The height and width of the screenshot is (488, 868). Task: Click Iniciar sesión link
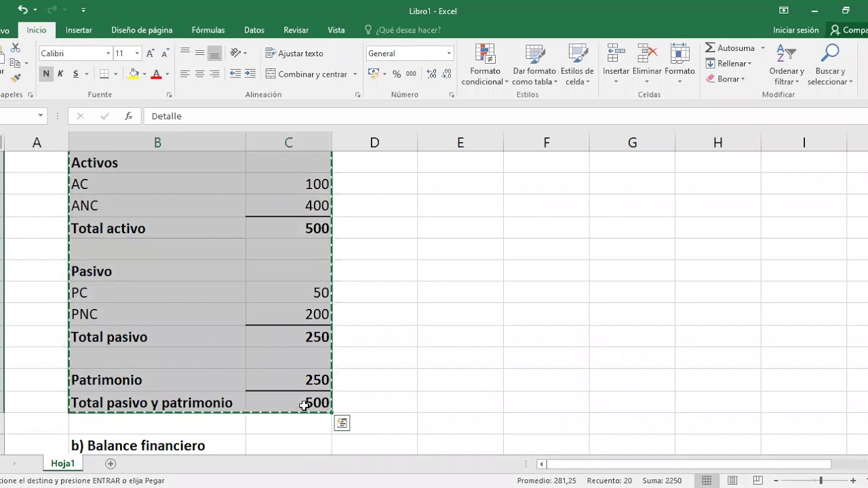coord(796,30)
